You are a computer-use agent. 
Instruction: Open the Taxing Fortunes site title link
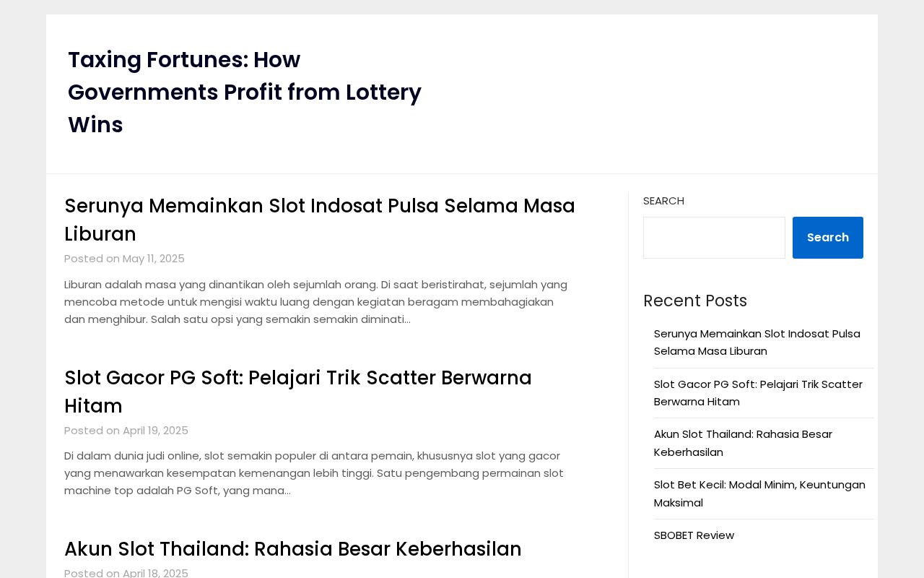point(245,92)
